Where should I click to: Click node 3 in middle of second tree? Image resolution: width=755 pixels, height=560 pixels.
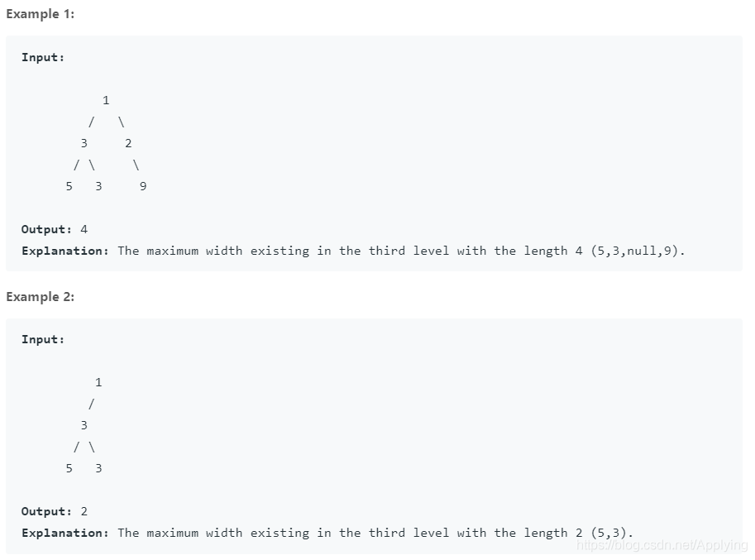84,425
